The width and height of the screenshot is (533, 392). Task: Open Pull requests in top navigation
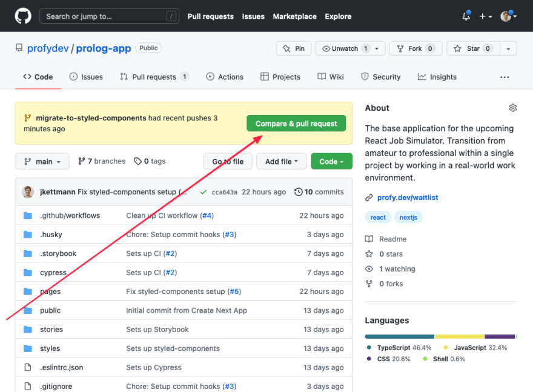coord(210,16)
